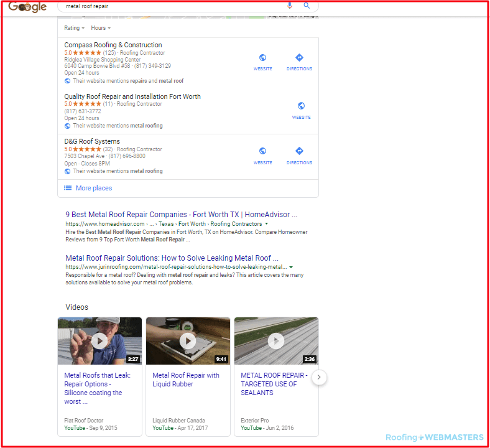Click the magnifier search icon

[307, 6]
